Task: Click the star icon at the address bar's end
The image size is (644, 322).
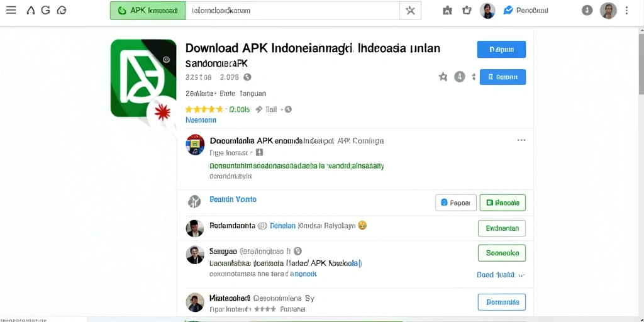Action: click(x=410, y=11)
